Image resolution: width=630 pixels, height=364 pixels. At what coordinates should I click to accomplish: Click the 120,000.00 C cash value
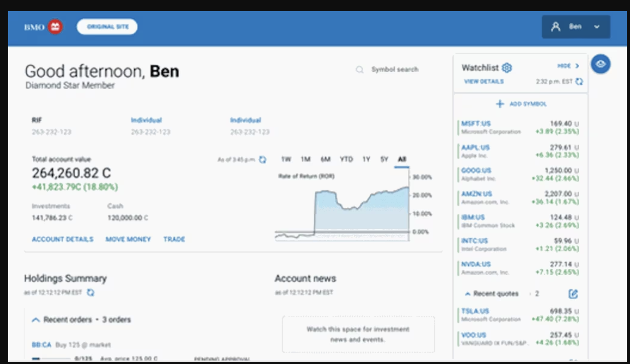(128, 218)
